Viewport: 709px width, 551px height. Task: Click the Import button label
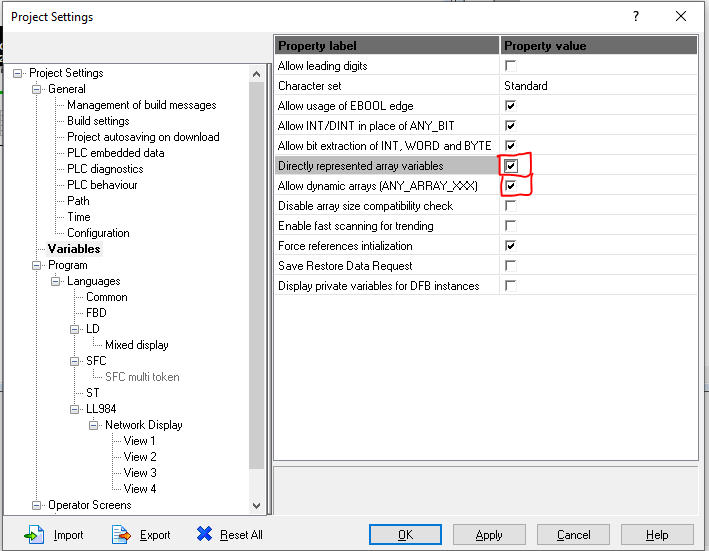click(68, 535)
